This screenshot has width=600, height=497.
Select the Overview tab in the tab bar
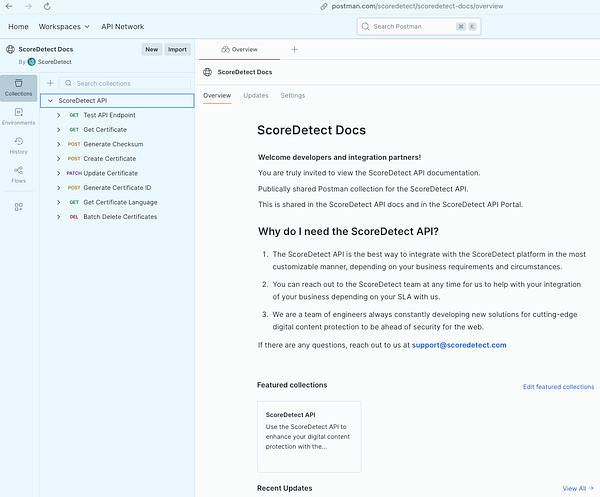(240, 49)
